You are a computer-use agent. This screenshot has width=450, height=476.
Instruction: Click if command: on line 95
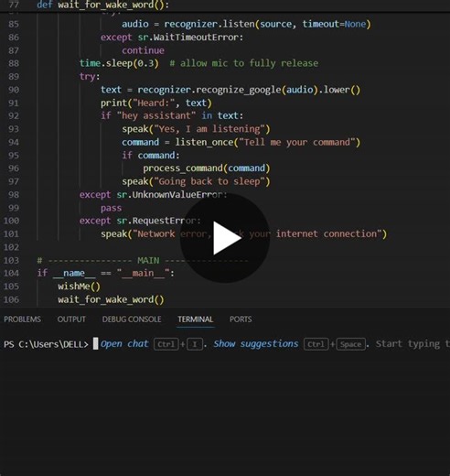pos(151,156)
